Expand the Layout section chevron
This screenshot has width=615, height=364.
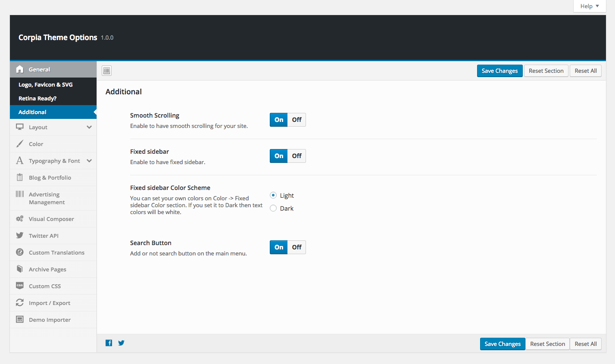89,127
